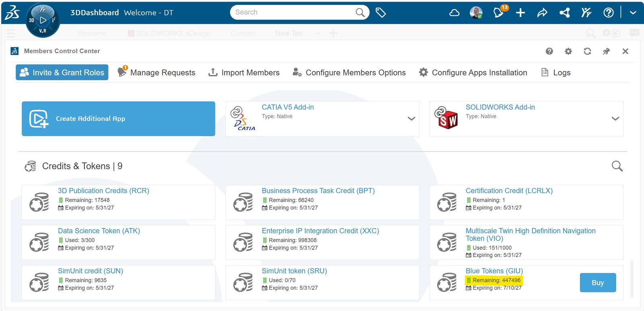The height and width of the screenshot is (311, 644).
Task: Open 3D Publication Credits (RCR)
Action: 103,191
